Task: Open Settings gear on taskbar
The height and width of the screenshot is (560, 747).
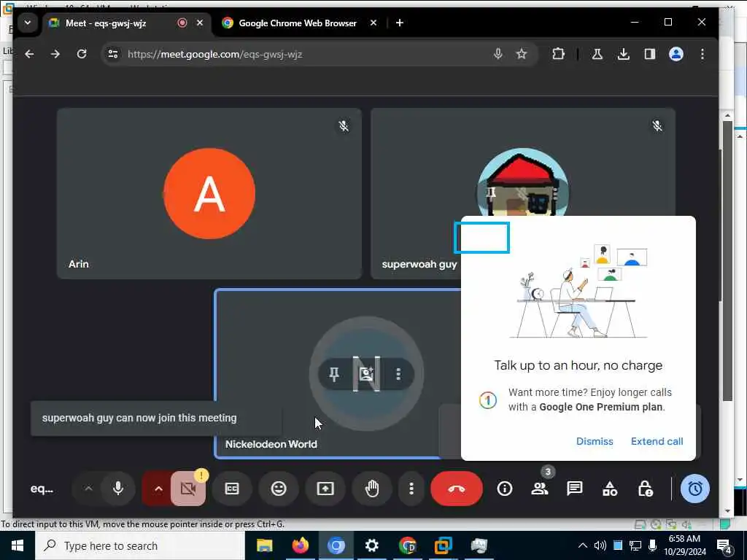Action: coord(371,545)
